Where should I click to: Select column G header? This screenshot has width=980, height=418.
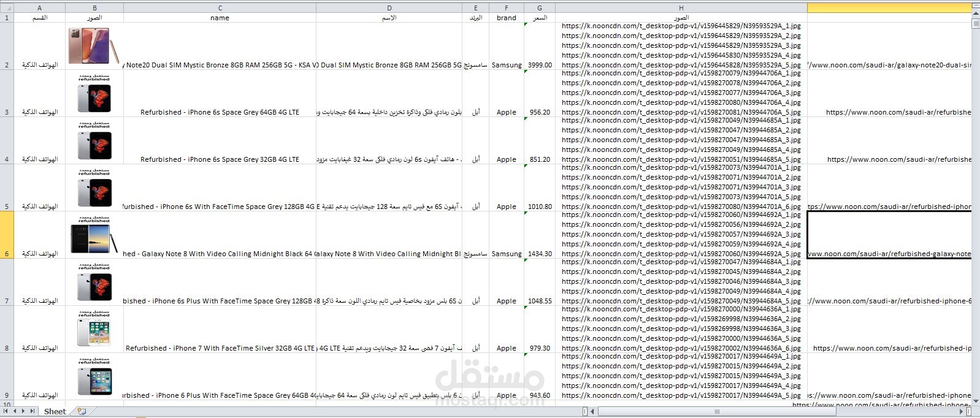pos(540,8)
